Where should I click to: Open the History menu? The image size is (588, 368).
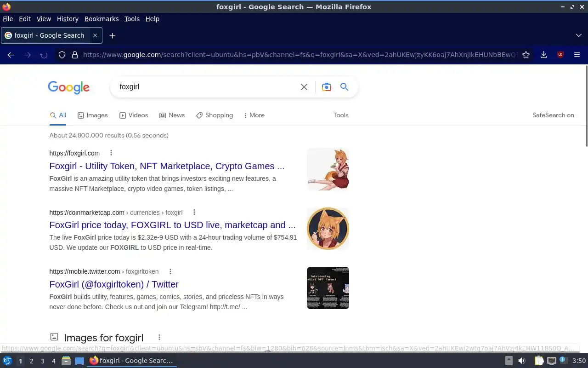click(x=68, y=19)
